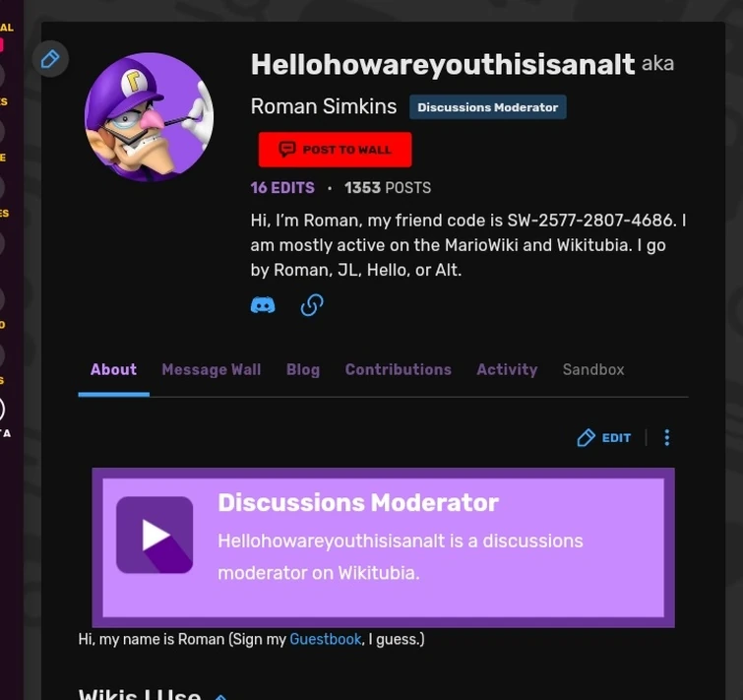
Task: Click the circular icon in left sidebar
Action: click(x=1, y=410)
